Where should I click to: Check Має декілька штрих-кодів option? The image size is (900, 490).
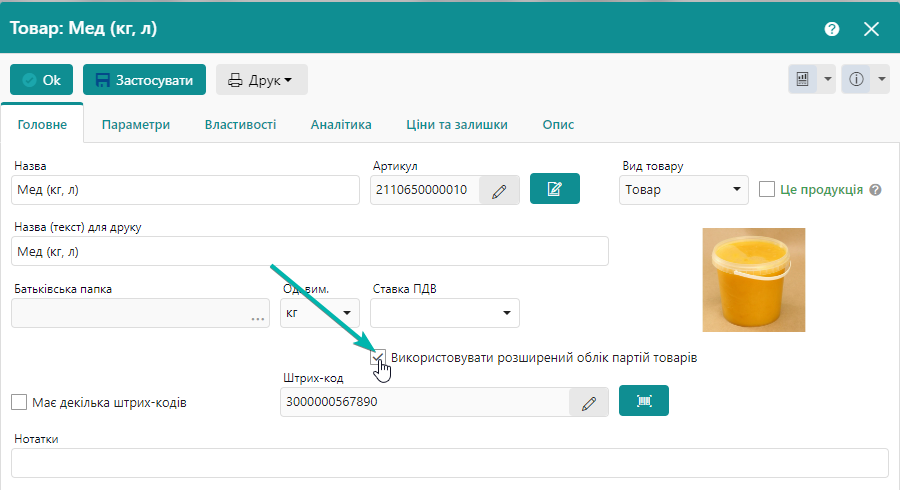click(x=19, y=402)
